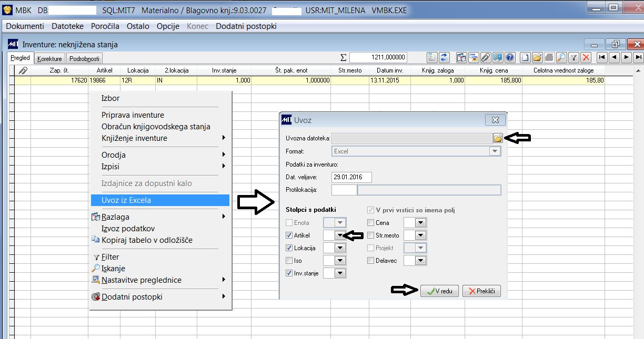This screenshot has height=339, width=644.
Task: Jump to last record with navigation arrow
Action: tap(638, 57)
